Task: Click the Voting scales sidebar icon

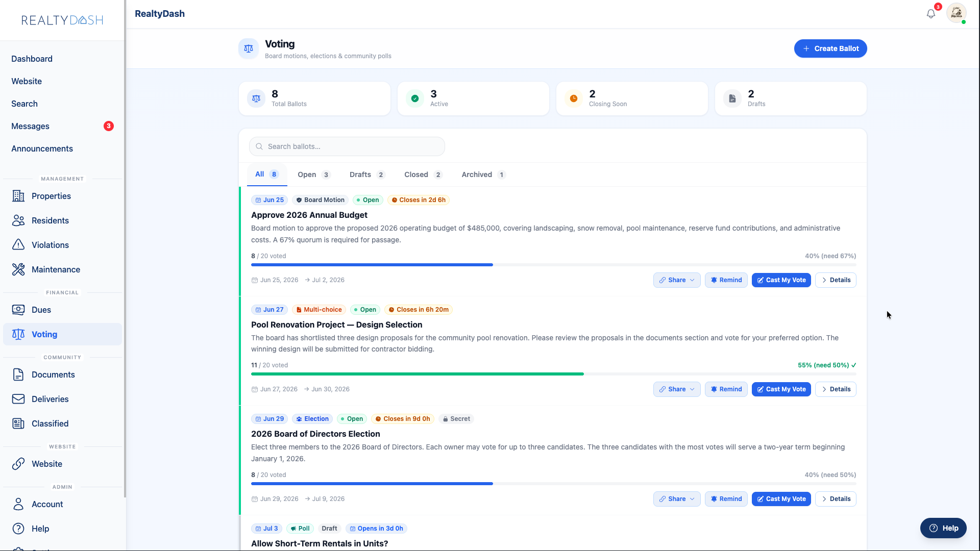Action: (18, 334)
